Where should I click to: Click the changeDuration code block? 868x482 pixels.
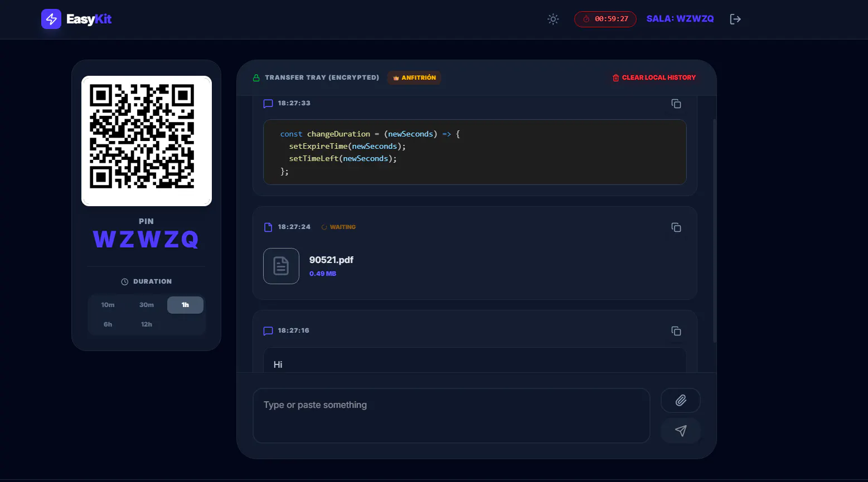coord(474,152)
